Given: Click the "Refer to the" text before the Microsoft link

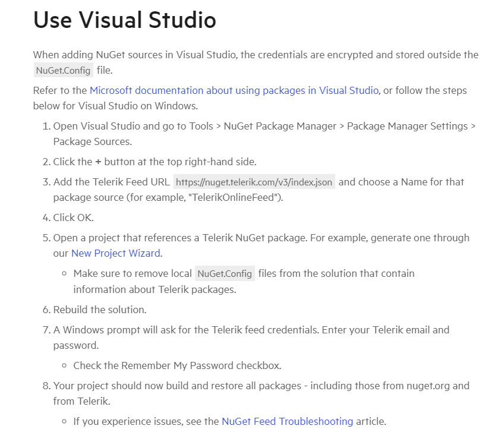Looking at the screenshot, I should [60, 91].
